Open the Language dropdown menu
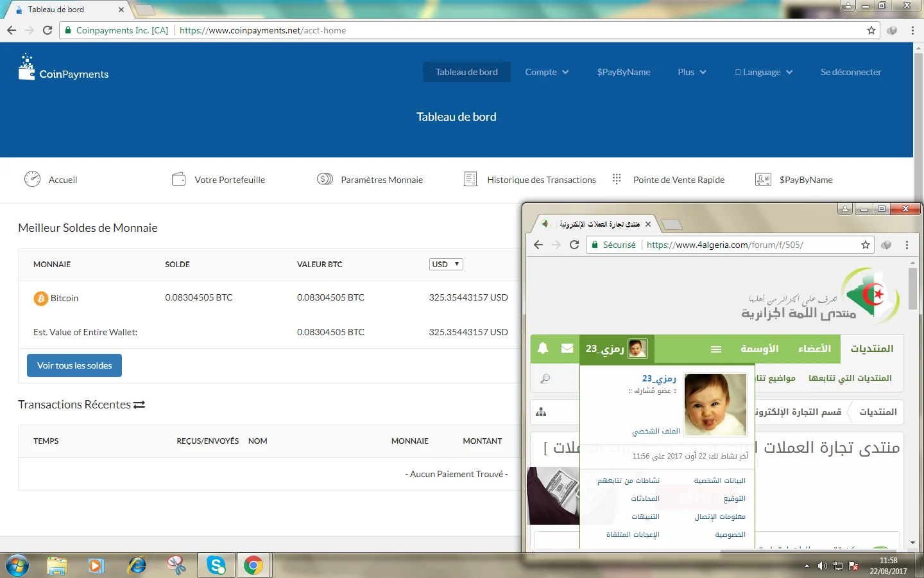The image size is (924, 578). pyautogui.click(x=764, y=72)
